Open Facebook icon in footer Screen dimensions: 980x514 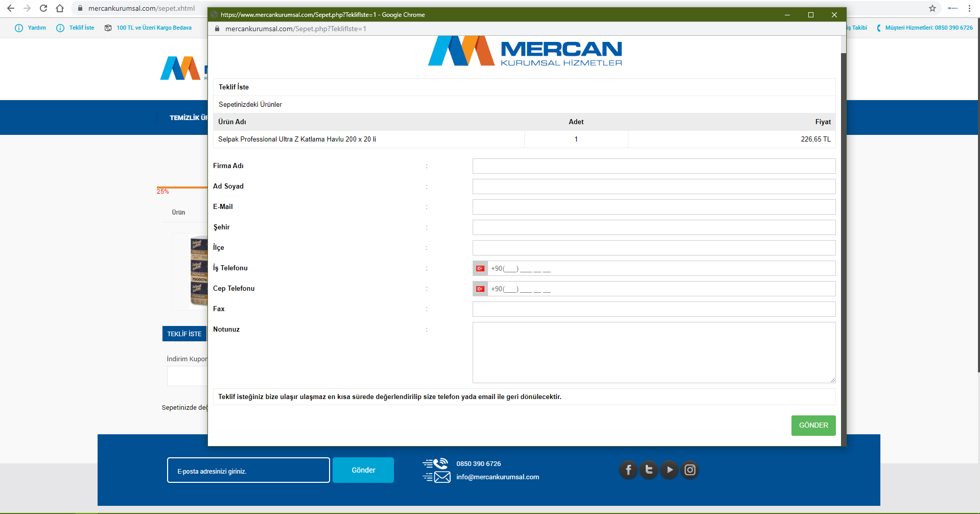click(x=628, y=470)
